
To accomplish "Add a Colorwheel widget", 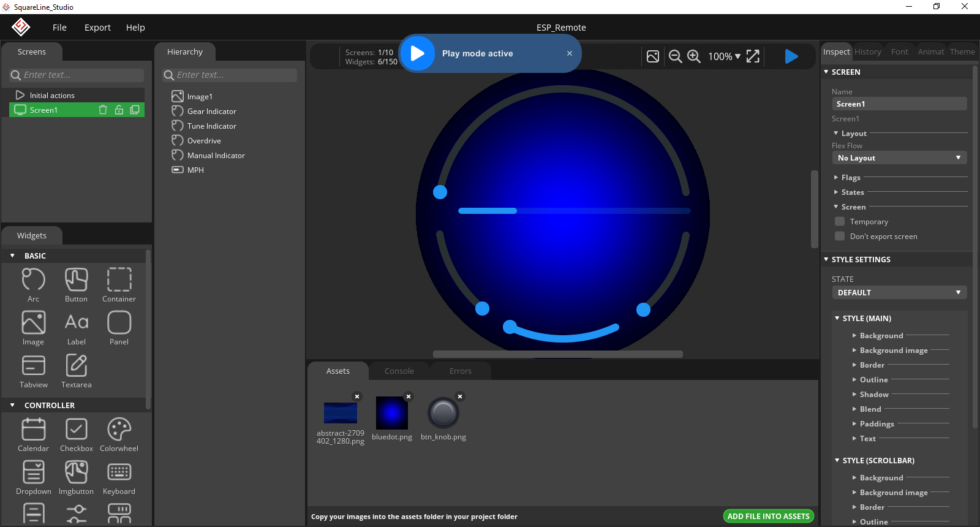I will (x=119, y=434).
